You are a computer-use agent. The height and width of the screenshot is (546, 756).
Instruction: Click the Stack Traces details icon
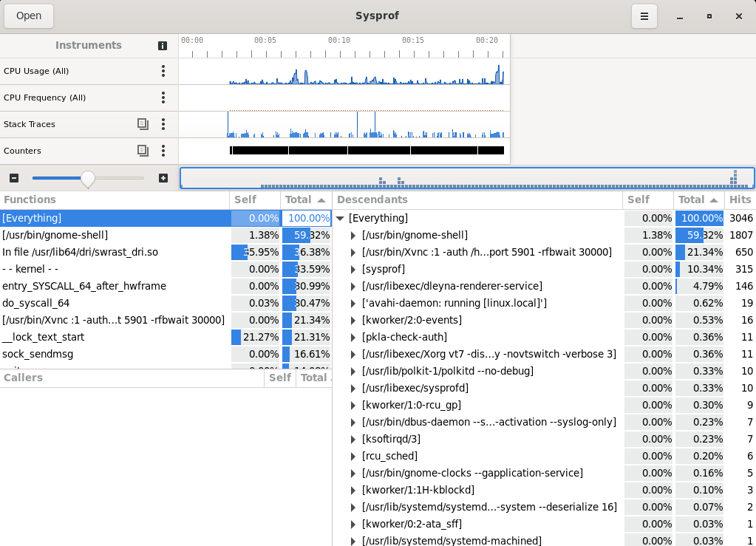tap(143, 124)
